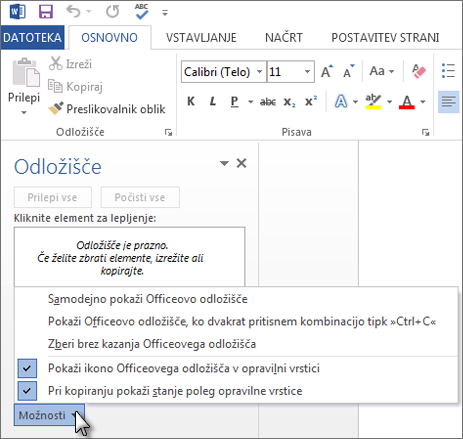Uncheck Pokaži ikono Officeovega odložišča v opravilni vrstici
The width and height of the screenshot is (463, 439).
tap(236, 368)
